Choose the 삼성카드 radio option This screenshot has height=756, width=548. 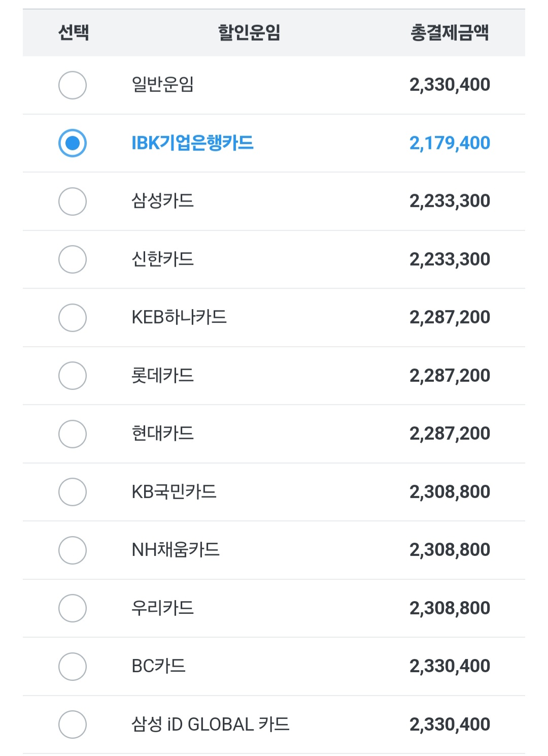[73, 201]
